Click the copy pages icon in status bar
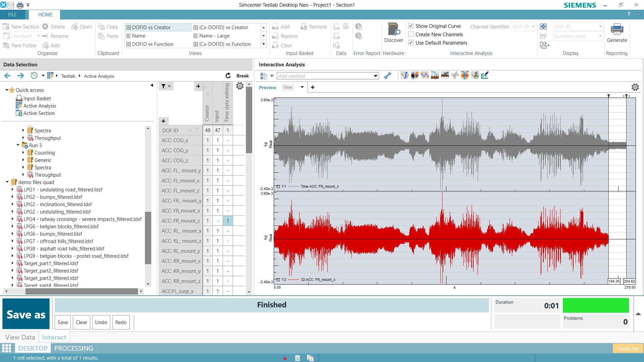644x362 pixels. [310, 358]
